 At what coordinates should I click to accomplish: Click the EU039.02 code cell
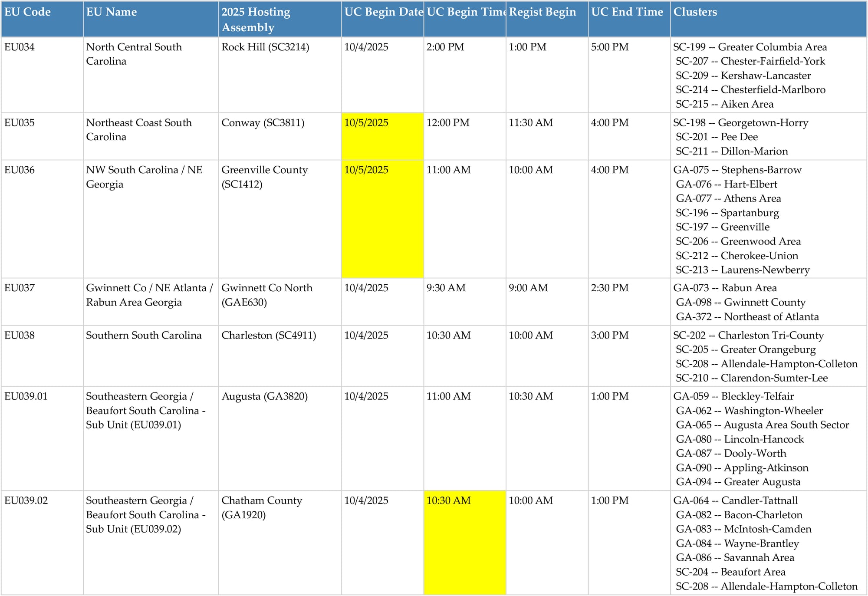pos(26,501)
